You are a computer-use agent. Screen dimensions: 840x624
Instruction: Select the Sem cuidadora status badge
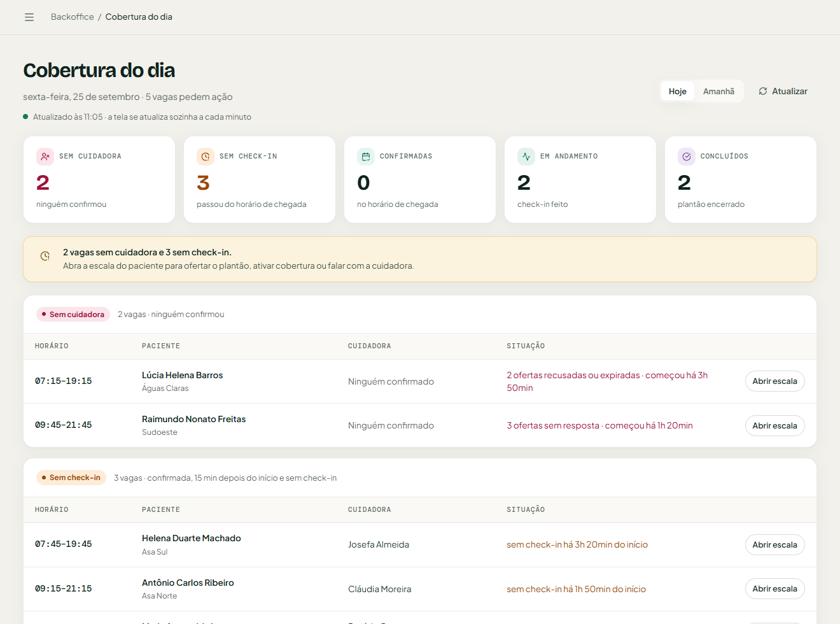coord(73,315)
